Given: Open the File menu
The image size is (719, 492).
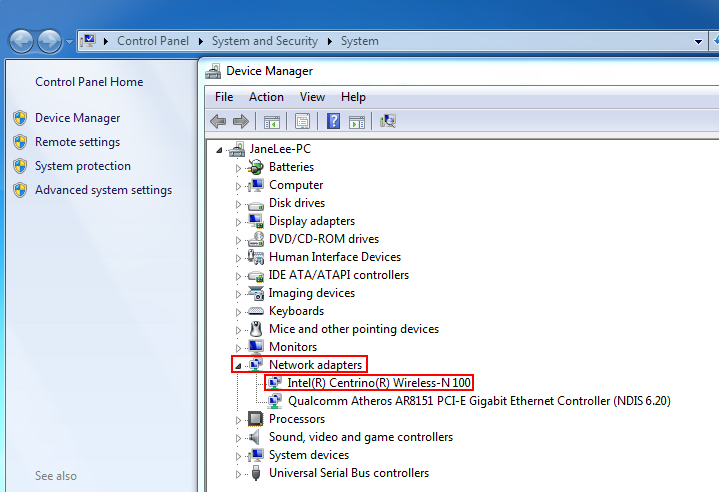Looking at the screenshot, I should pos(224,97).
